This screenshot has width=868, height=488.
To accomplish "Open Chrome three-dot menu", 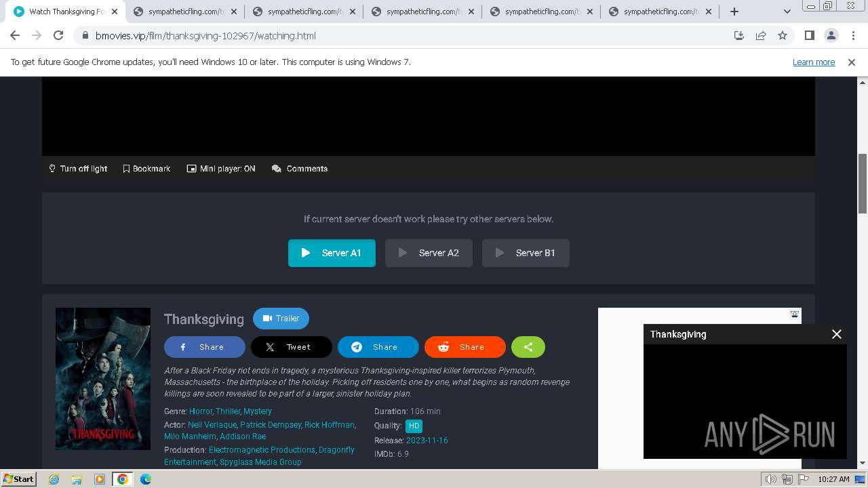I will [853, 36].
